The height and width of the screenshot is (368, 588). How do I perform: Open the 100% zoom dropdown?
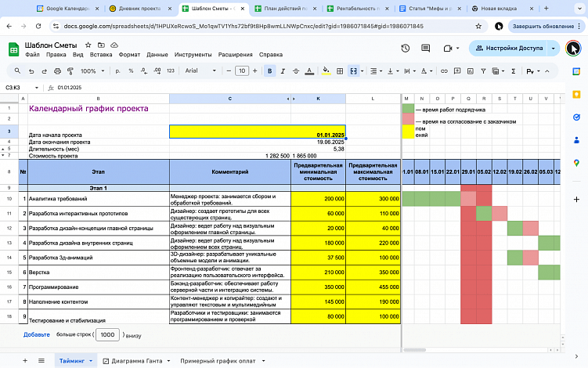pyautogui.click(x=92, y=71)
